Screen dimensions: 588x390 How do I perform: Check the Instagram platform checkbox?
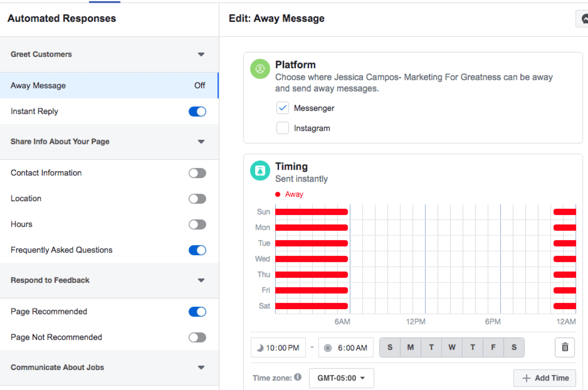[283, 128]
